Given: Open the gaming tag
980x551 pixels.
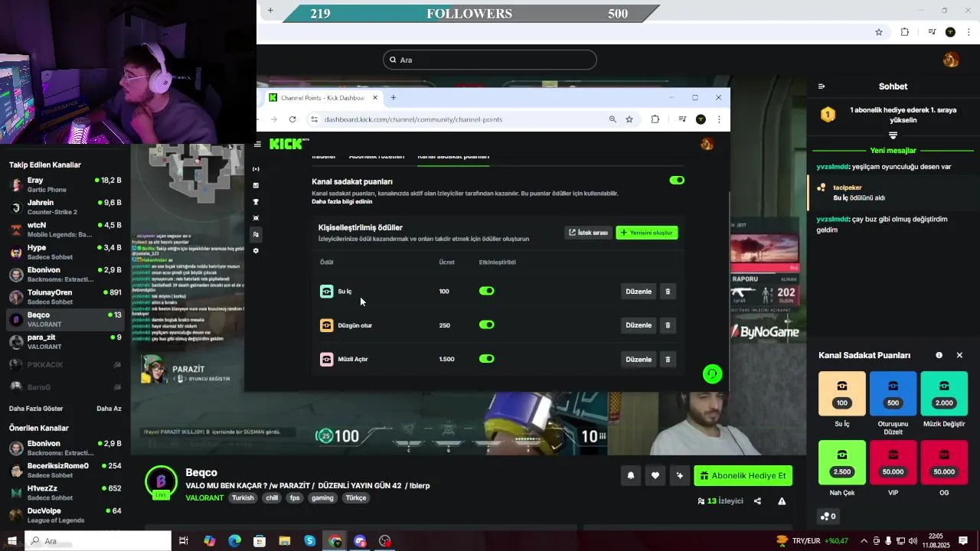Looking at the screenshot, I should point(322,498).
